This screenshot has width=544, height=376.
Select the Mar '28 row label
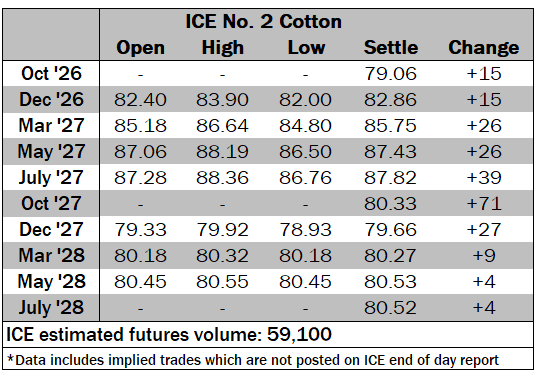pos(51,255)
